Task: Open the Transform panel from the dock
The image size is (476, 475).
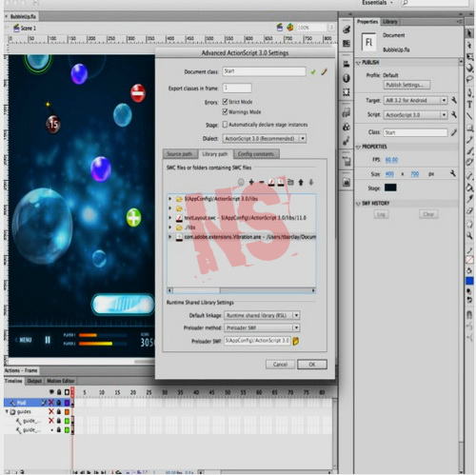Action: [347, 92]
